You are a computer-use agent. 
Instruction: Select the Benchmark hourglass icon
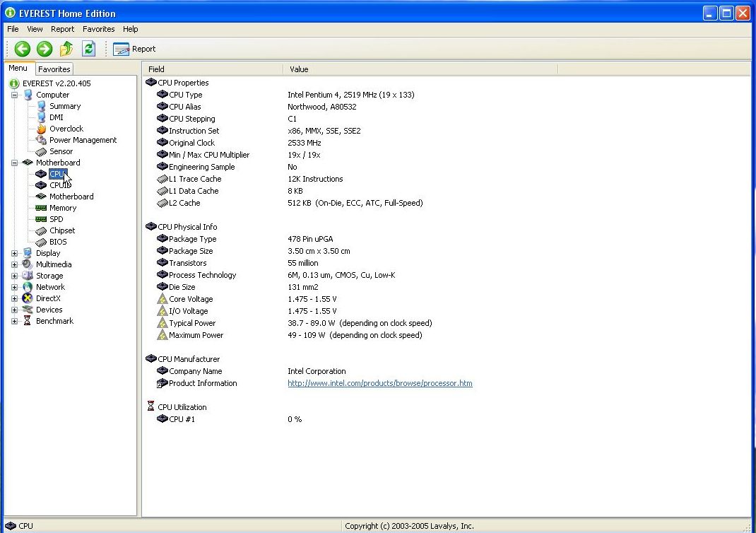[x=28, y=321]
